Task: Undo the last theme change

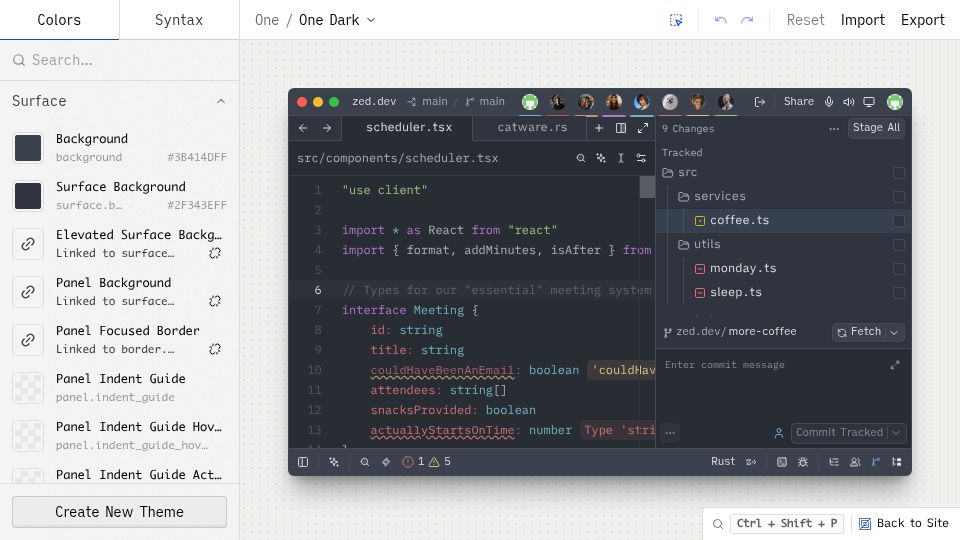Action: click(721, 20)
